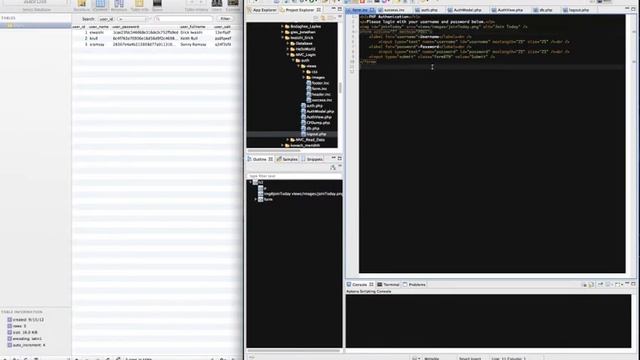Switch to Samples tab
640x360 pixels.
coord(287,159)
